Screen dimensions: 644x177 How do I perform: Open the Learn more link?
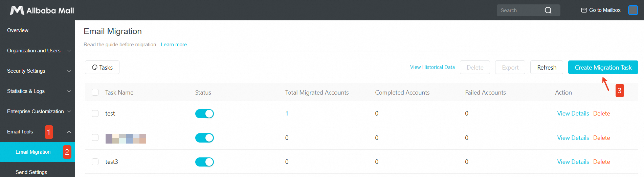[x=174, y=45]
